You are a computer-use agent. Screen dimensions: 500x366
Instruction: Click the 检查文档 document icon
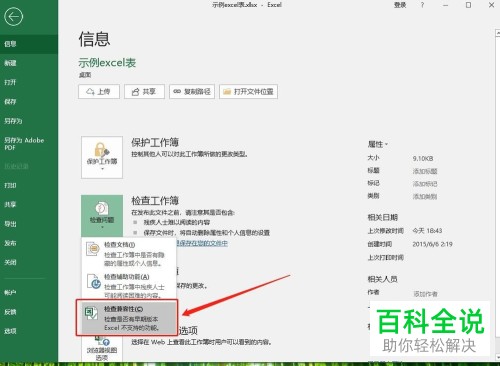pyautogui.click(x=92, y=249)
